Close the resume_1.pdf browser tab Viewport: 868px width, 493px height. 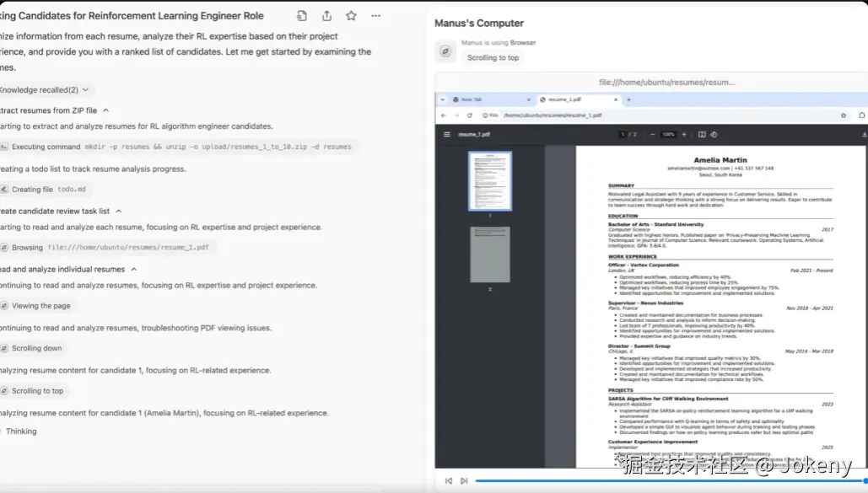click(616, 99)
